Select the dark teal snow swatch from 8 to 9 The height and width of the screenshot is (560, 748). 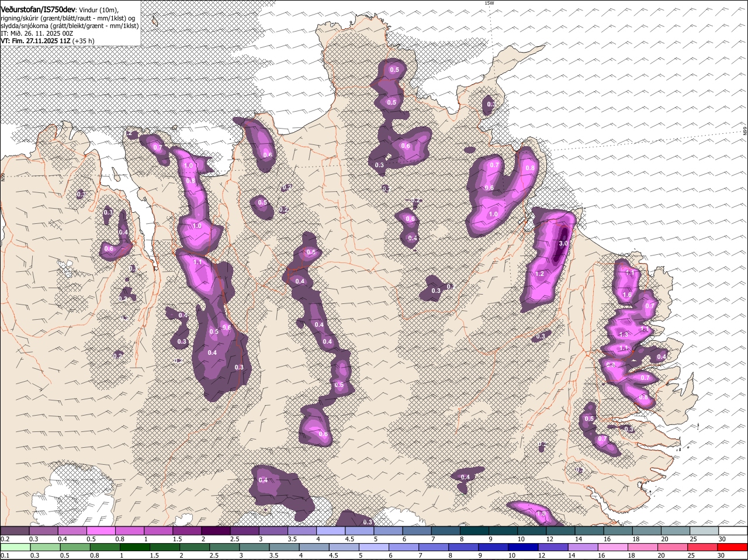tap(475, 531)
